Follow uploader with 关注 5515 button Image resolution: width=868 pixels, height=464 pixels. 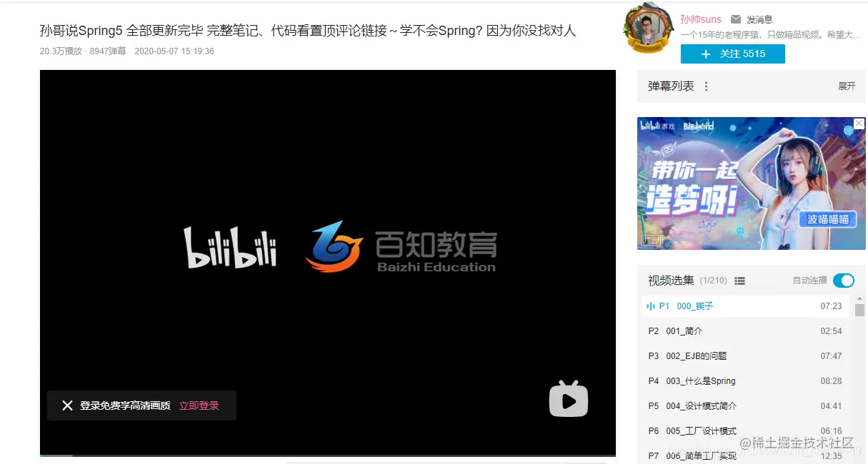pyautogui.click(x=732, y=54)
